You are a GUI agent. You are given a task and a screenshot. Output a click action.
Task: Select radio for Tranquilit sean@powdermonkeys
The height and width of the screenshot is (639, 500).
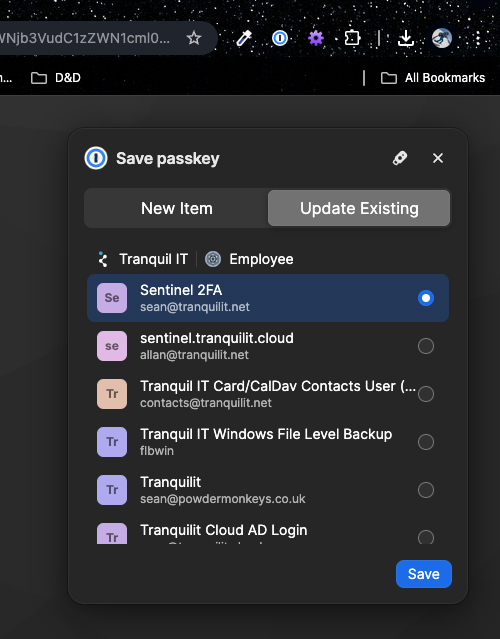pos(426,490)
